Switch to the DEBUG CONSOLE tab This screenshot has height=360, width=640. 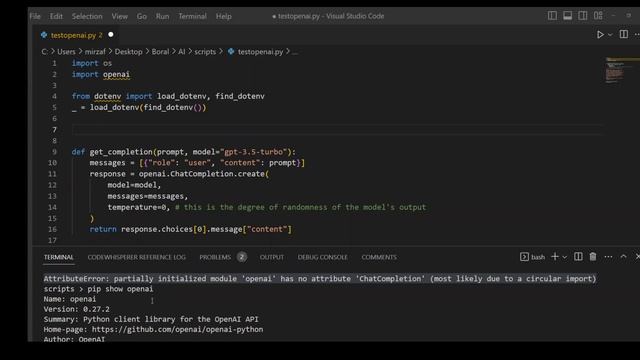322,257
